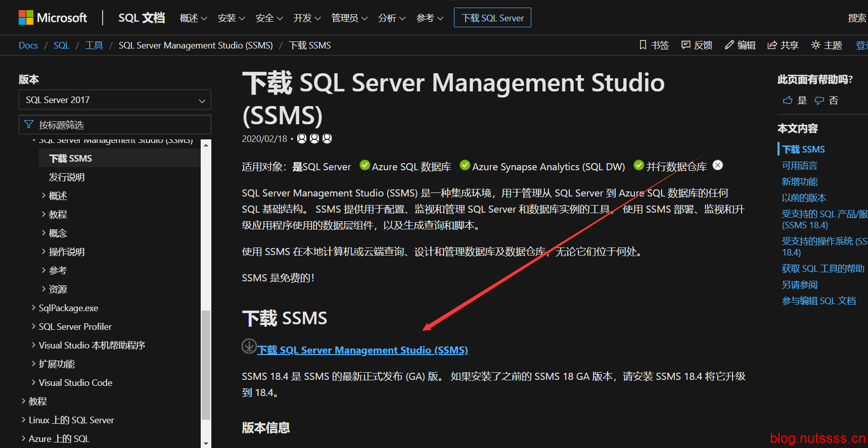Image resolution: width=868 pixels, height=448 pixels.
Task: Select 下载 SSMS in sidebar tree
Action: tap(120, 159)
